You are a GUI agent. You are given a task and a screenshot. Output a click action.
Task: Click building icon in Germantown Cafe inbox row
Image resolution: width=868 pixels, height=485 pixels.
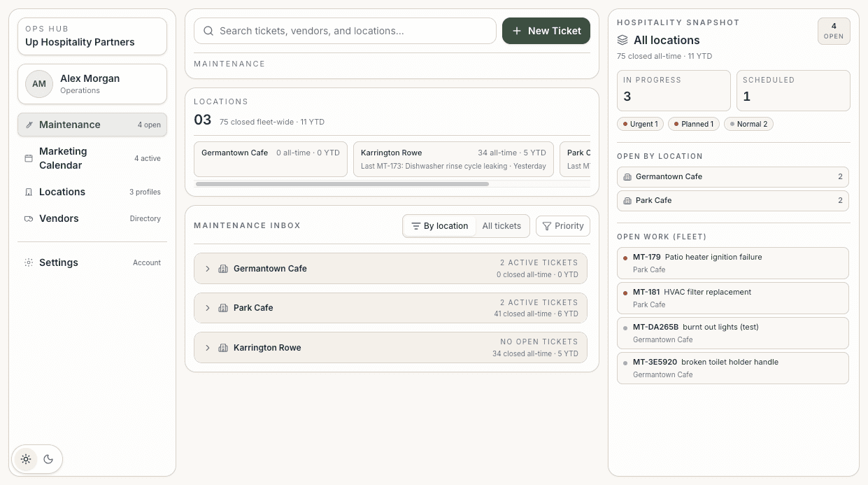click(x=223, y=269)
